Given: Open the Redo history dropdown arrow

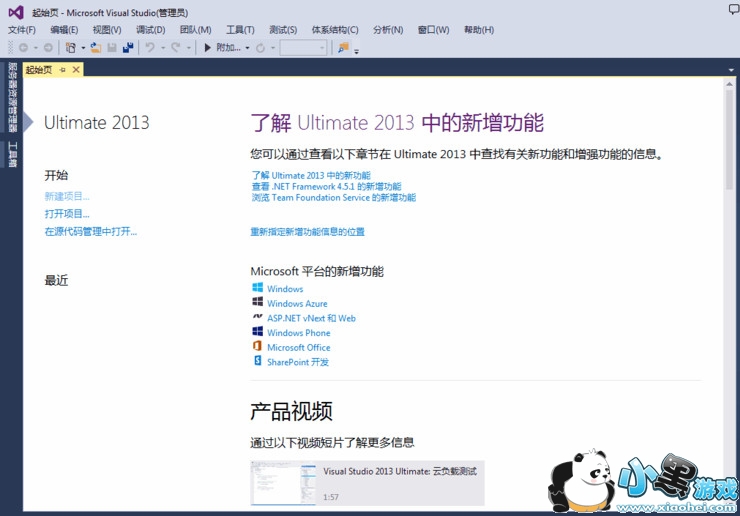Looking at the screenshot, I should click(188, 48).
